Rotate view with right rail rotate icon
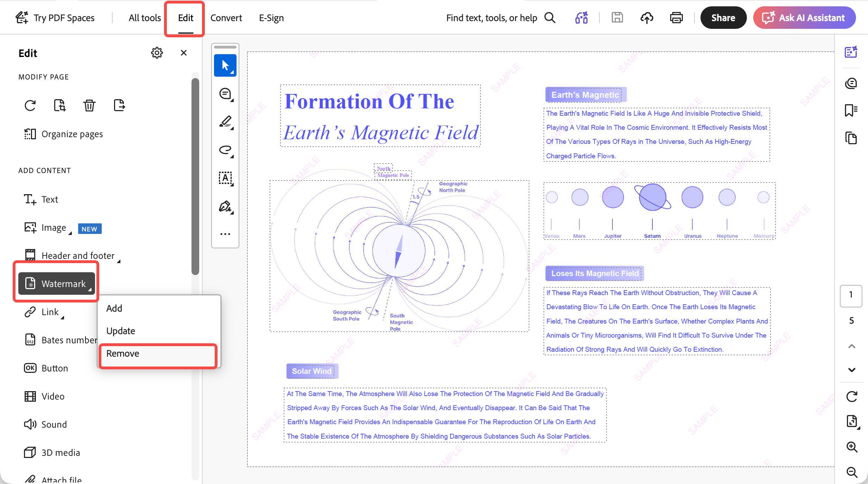The width and height of the screenshot is (868, 484). 851,396
